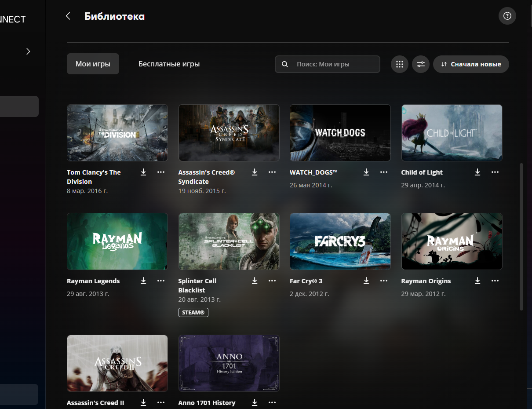The image size is (532, 409).
Task: Click the Splinter Cell Blacklist title text
Action: point(197,285)
